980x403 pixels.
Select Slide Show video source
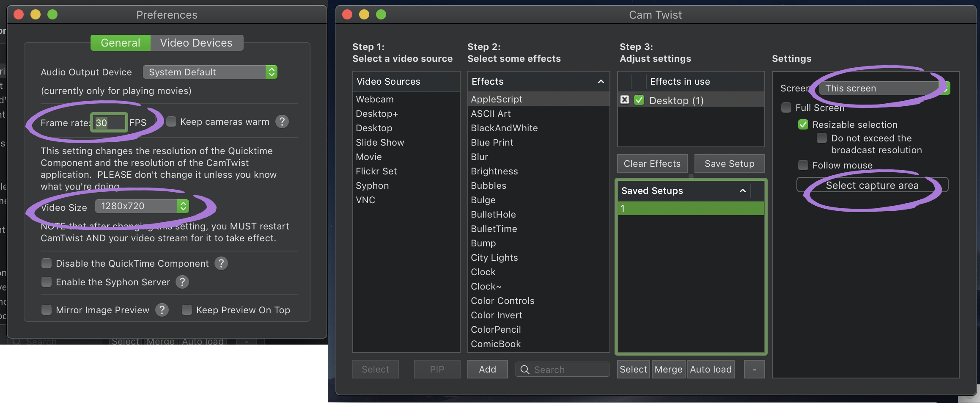pos(406,142)
